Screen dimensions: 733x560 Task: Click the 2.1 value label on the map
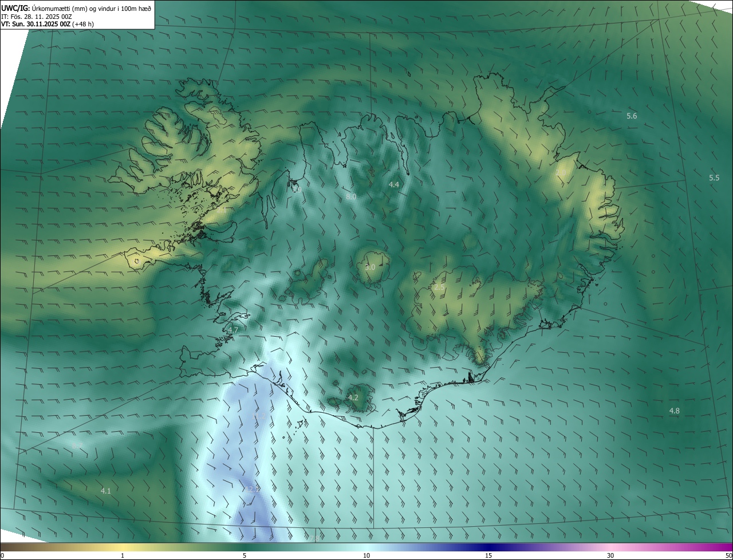[221, 211]
